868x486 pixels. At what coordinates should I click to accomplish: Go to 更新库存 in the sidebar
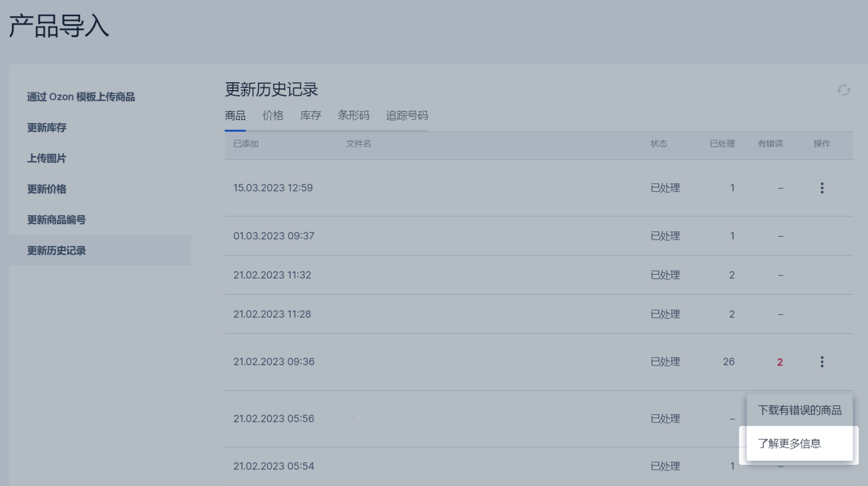point(47,128)
